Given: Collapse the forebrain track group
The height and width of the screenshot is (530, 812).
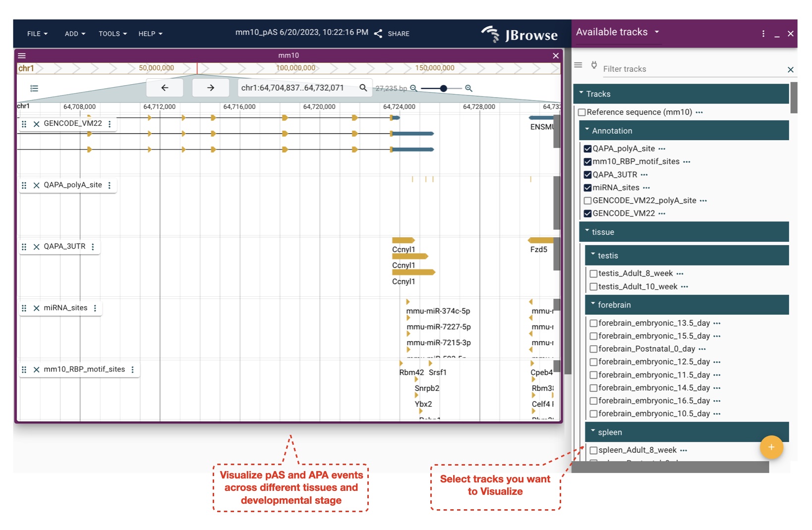Looking at the screenshot, I should [x=593, y=305].
